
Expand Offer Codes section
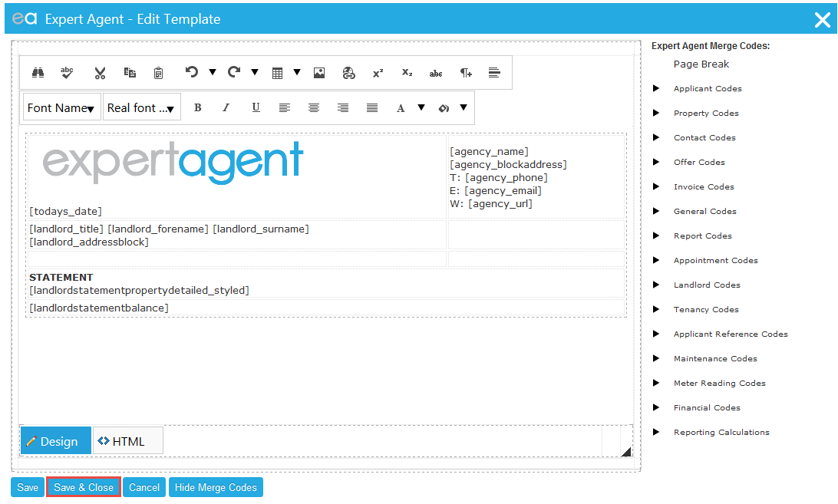(x=656, y=162)
